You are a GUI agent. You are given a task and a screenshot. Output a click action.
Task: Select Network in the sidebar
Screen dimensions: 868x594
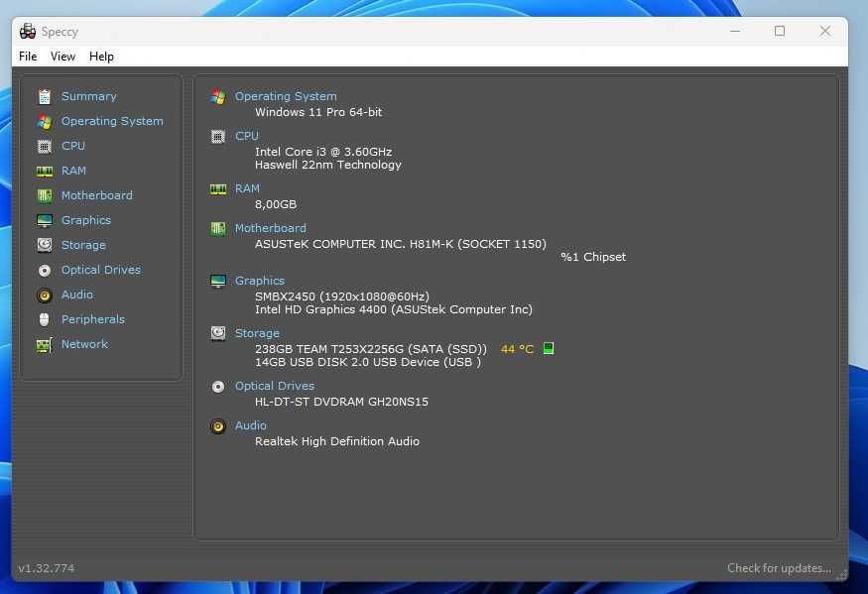84,344
